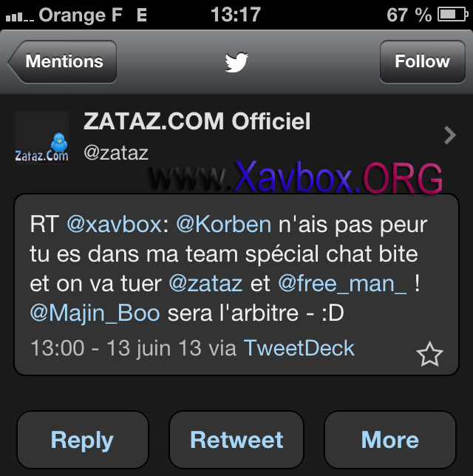Tap the Twitter bird logo in header
This screenshot has height=476, width=473.
236,62
